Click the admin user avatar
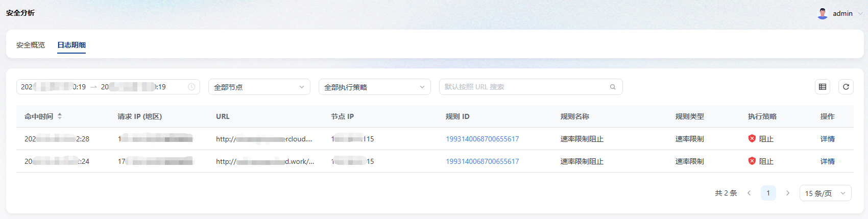The width and height of the screenshot is (868, 219). pos(822,13)
